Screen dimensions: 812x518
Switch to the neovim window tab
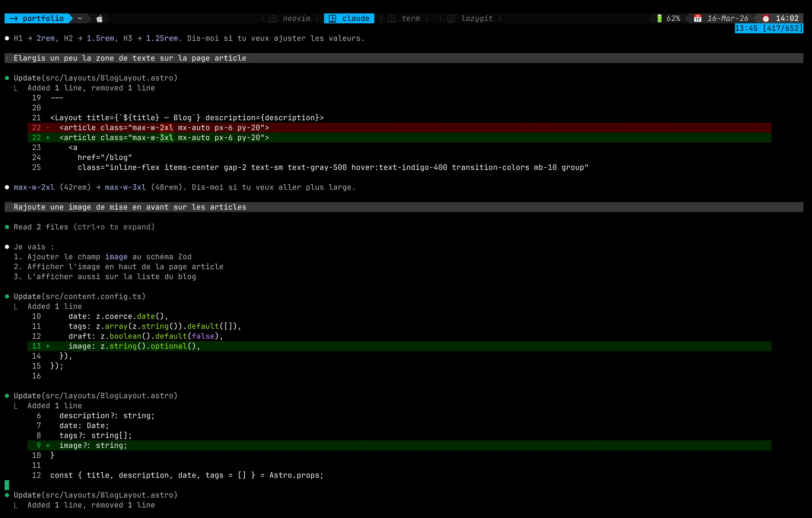coord(296,19)
